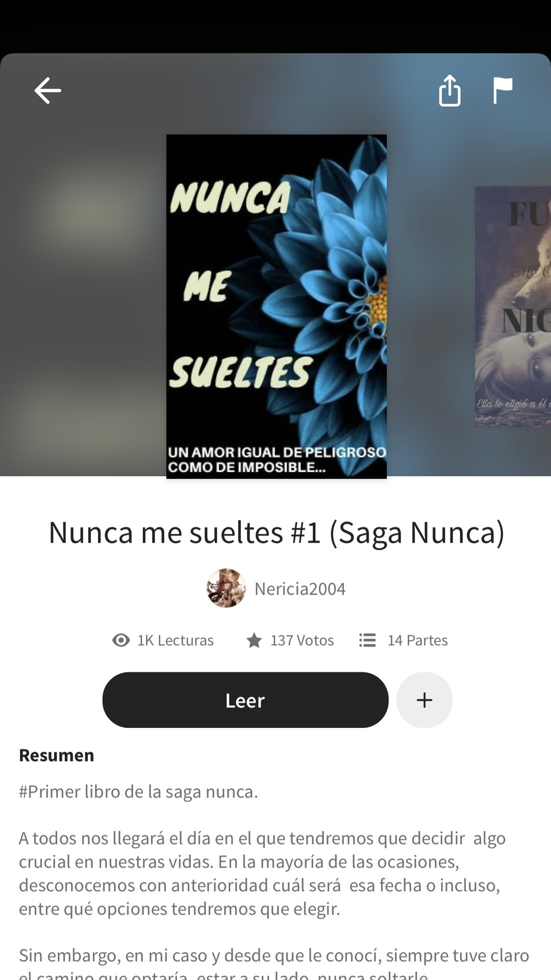View the 14 Partes table of contents

pyautogui.click(x=418, y=640)
